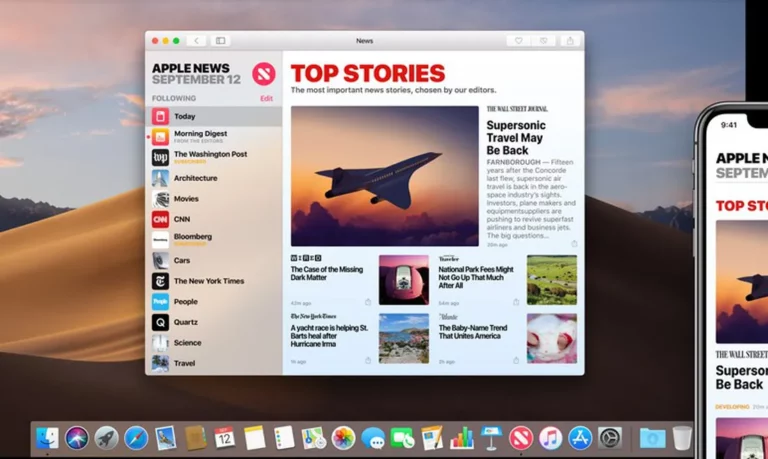Image resolution: width=768 pixels, height=459 pixels.
Task: Open System Preferences in the Dock
Action: click(x=610, y=437)
